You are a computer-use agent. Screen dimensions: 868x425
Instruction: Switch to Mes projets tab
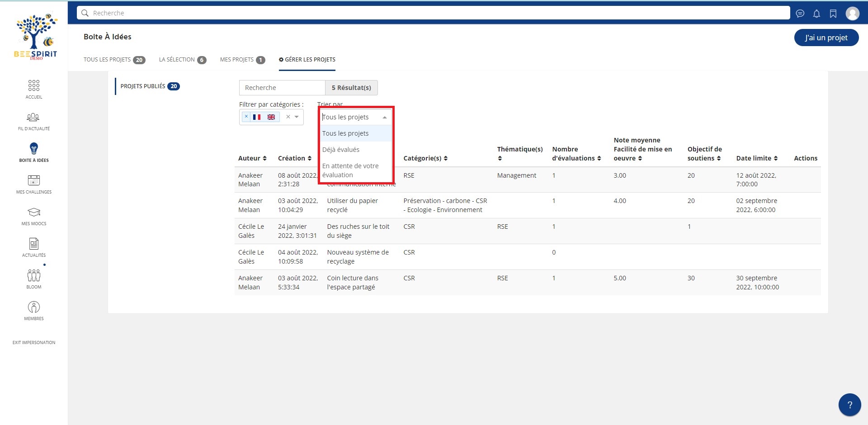point(242,60)
